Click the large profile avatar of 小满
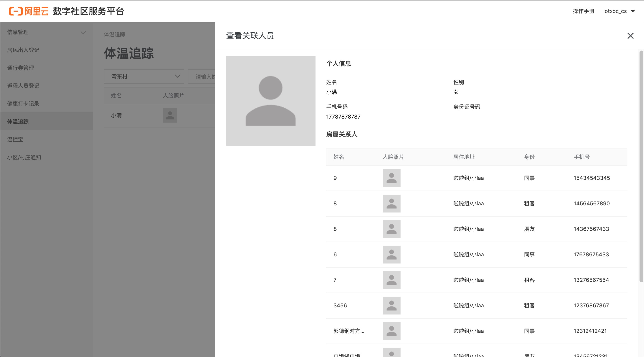The image size is (644, 357). [271, 101]
